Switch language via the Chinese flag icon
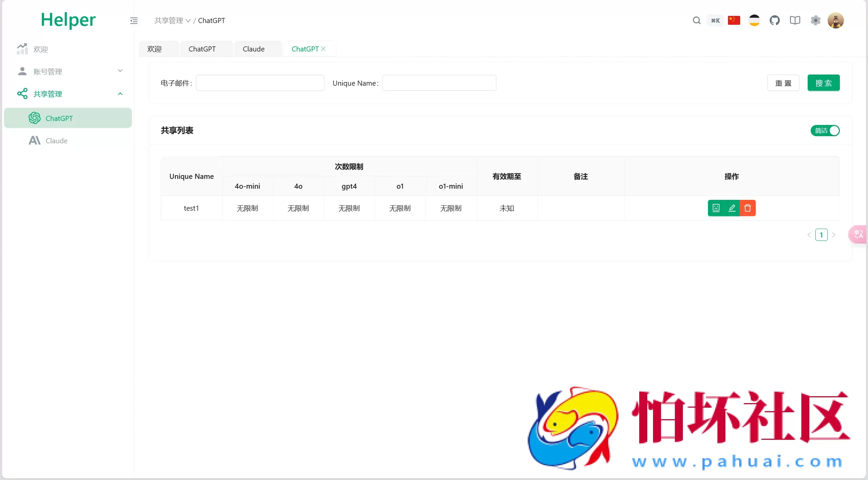This screenshot has width=868, height=480. click(x=734, y=20)
